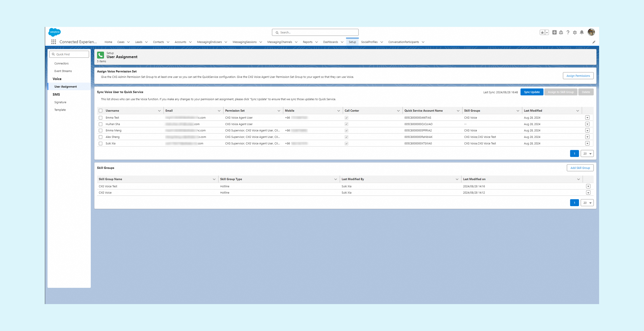Open row actions for Alex Sheng
The image size is (644, 331).
[587, 137]
